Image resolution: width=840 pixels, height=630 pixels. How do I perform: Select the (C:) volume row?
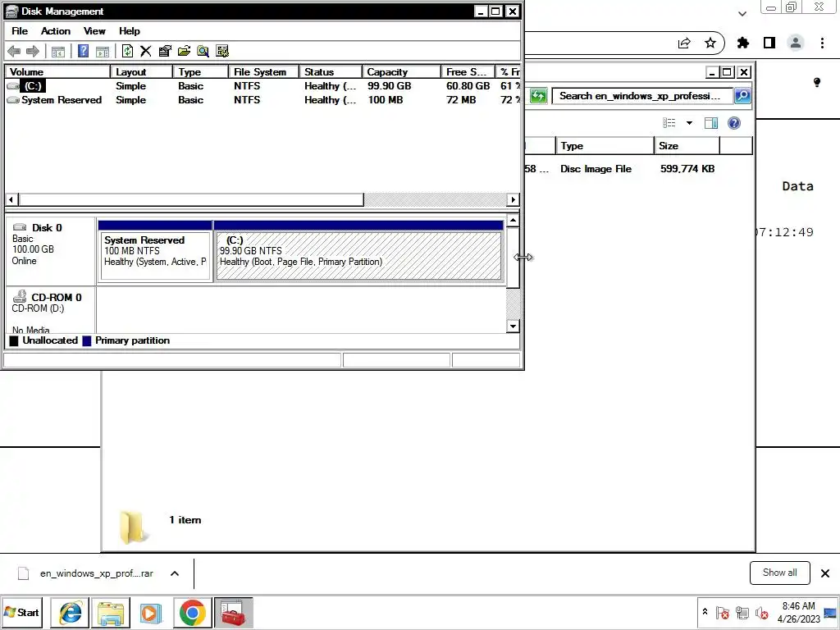[262, 85]
